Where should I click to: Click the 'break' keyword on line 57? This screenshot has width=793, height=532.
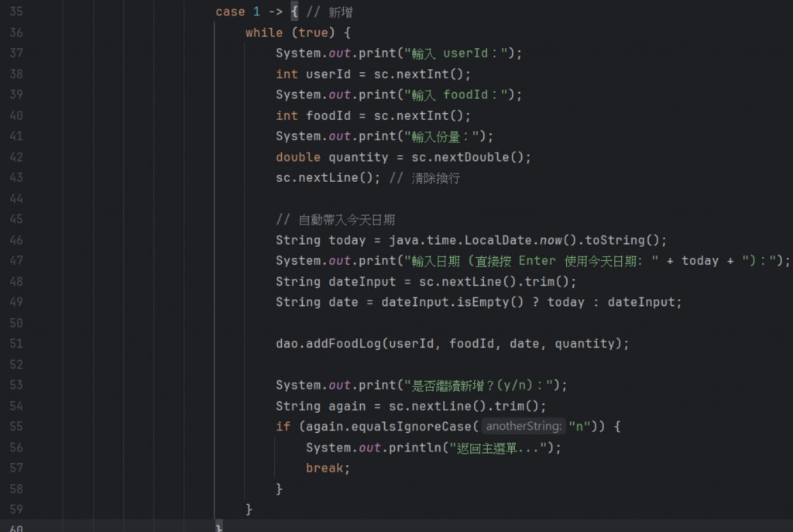324,469
